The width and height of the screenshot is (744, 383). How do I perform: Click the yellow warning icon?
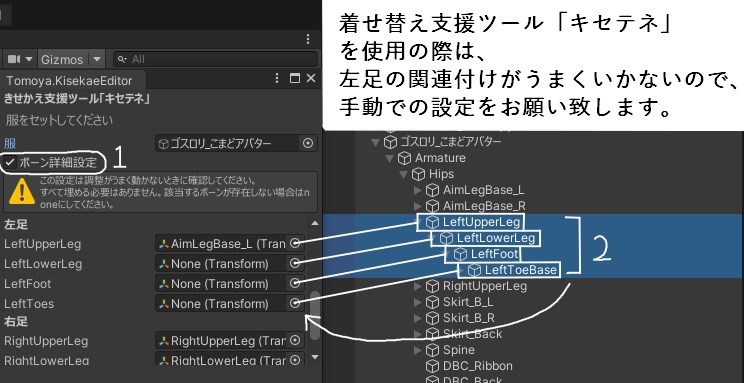(x=21, y=192)
